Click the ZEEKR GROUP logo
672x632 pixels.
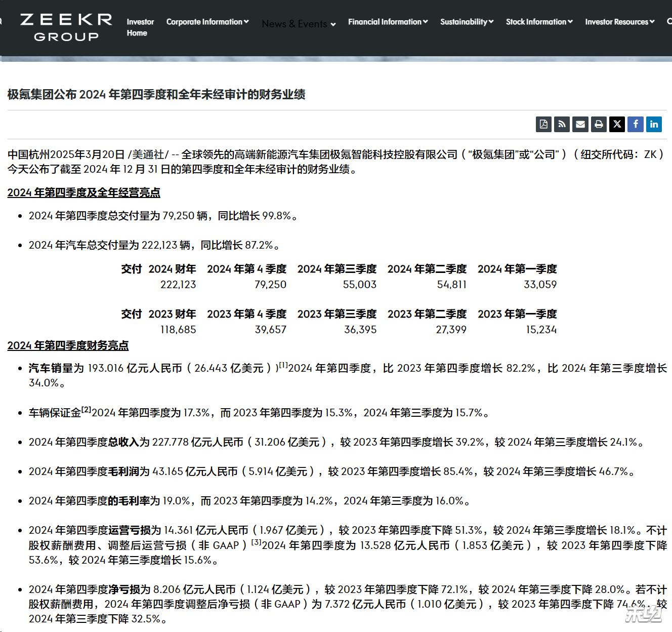click(x=66, y=27)
